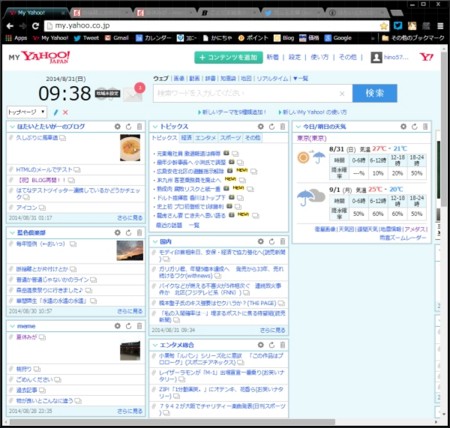Open the sunset sky thumbnail image

pyautogui.click(x=130, y=250)
